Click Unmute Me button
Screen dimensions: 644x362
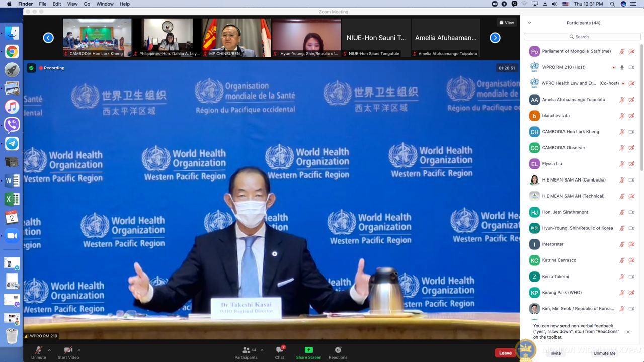604,353
